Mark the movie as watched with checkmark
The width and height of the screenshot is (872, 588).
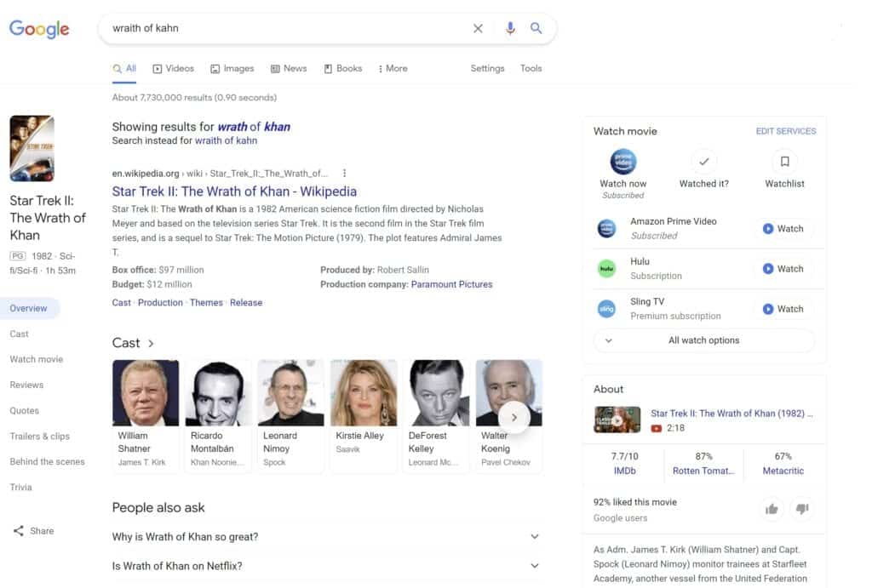point(704,162)
